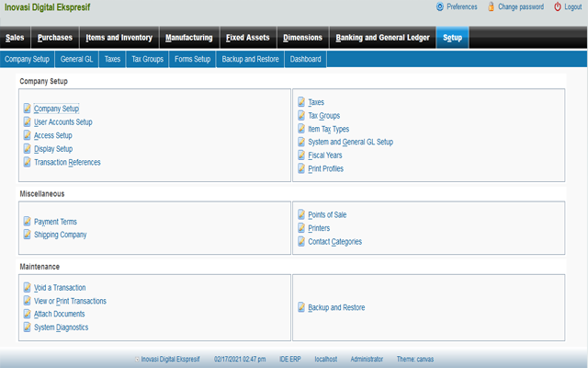This screenshot has height=368, width=588.
Task: Click the icon next to Fiscal Years
Action: tap(301, 155)
